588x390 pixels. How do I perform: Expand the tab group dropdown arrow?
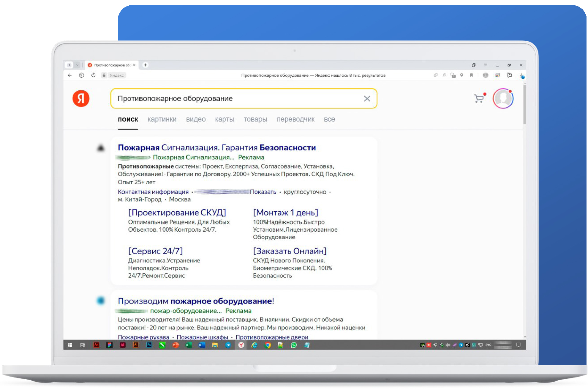pos(77,65)
